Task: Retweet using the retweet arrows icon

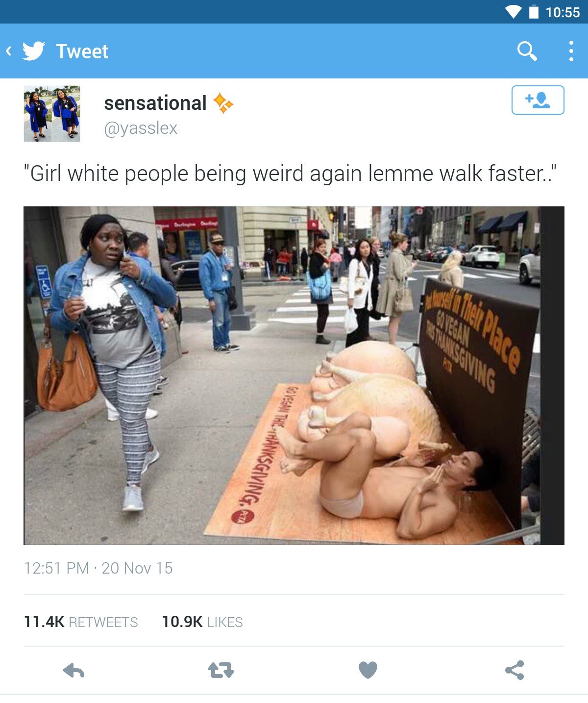Action: click(221, 670)
